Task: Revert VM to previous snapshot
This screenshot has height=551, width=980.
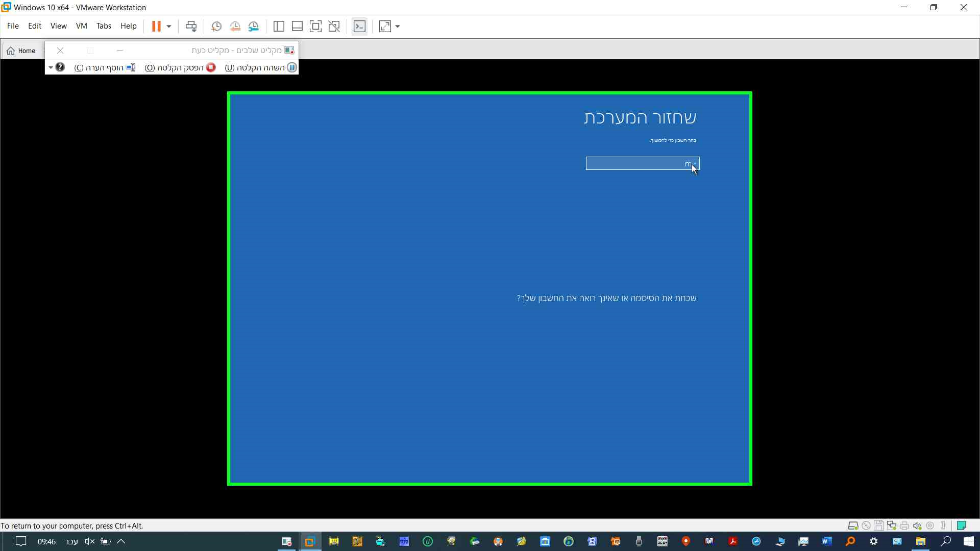Action: [x=235, y=27]
